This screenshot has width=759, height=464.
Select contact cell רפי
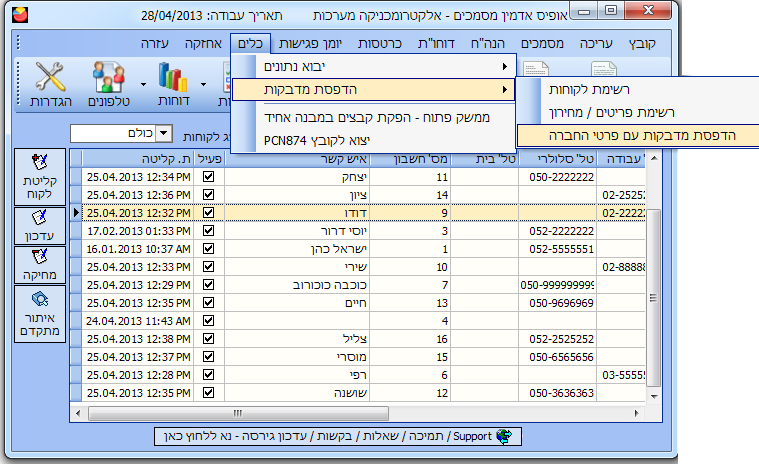coord(297,374)
